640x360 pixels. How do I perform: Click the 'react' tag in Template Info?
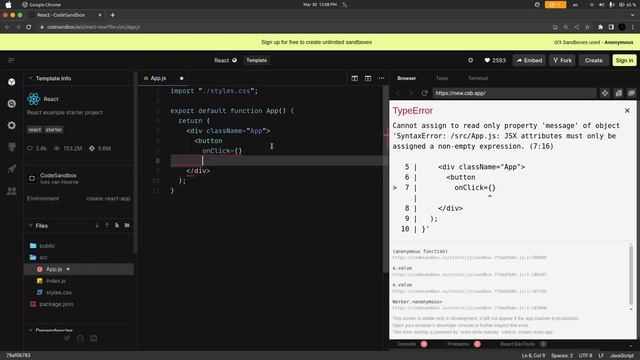(x=35, y=130)
